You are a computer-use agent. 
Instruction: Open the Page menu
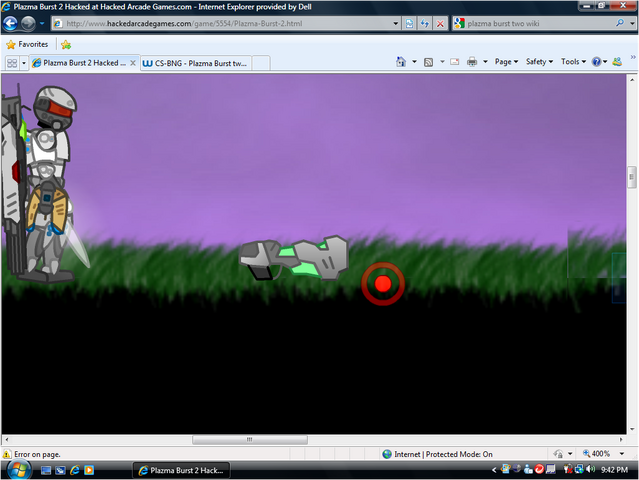(x=506, y=62)
